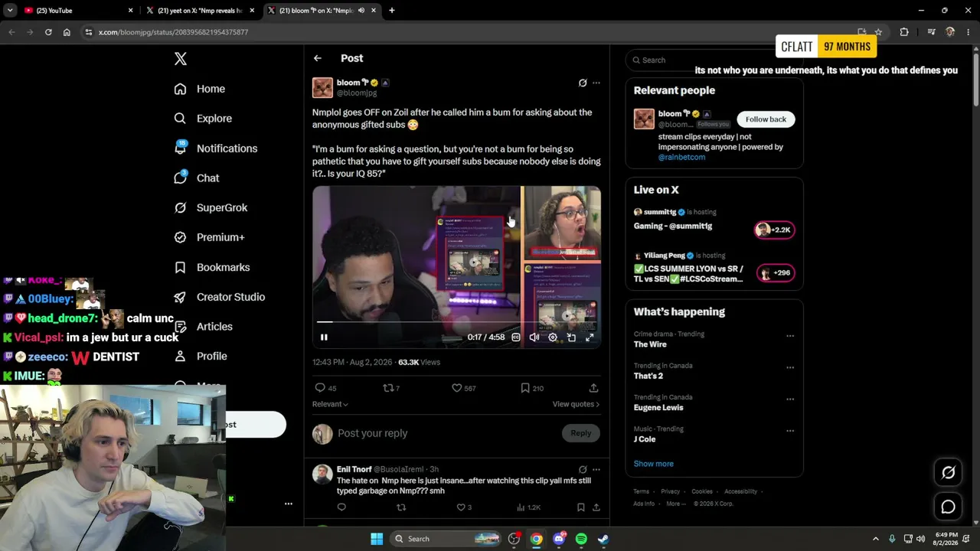The height and width of the screenshot is (551, 980).
Task: Toggle video captions
Action: point(516,337)
